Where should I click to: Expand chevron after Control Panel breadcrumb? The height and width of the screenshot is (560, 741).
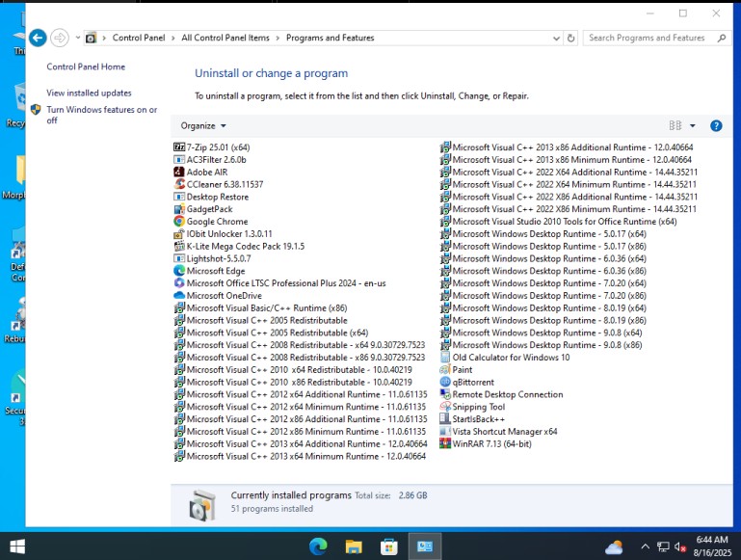coord(172,38)
